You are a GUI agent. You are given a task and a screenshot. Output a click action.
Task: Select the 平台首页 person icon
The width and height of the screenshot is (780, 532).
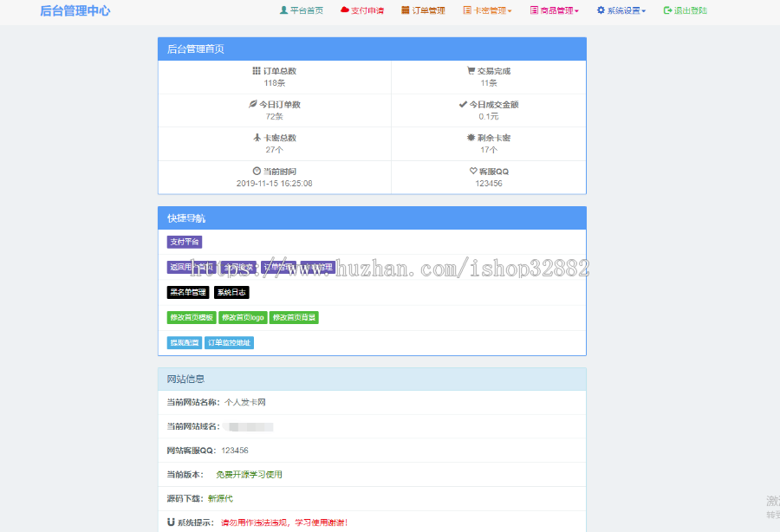[283, 11]
